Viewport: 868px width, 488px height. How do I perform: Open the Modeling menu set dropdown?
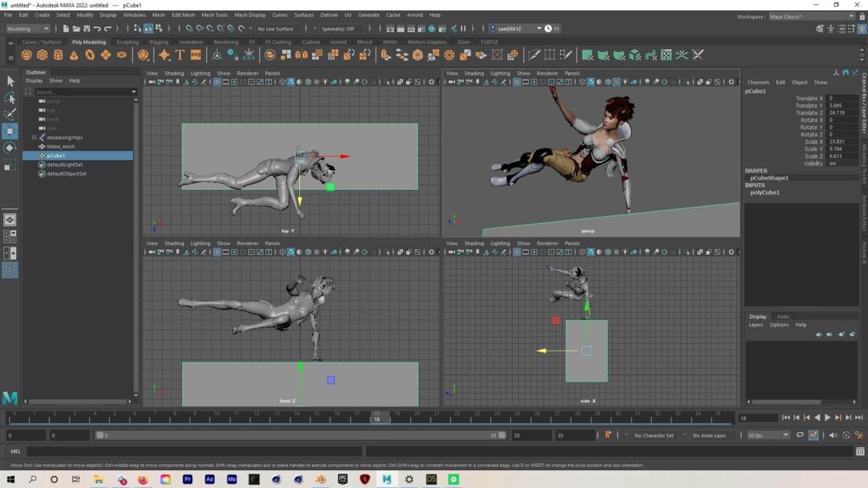27,29
